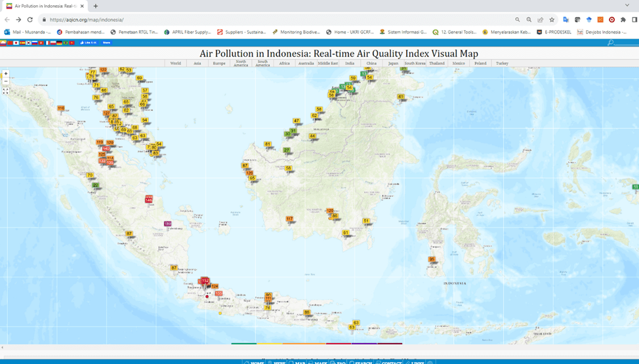The height and width of the screenshot is (364, 639).
Task: Bookmark this page with the star icon
Action: 552,20
